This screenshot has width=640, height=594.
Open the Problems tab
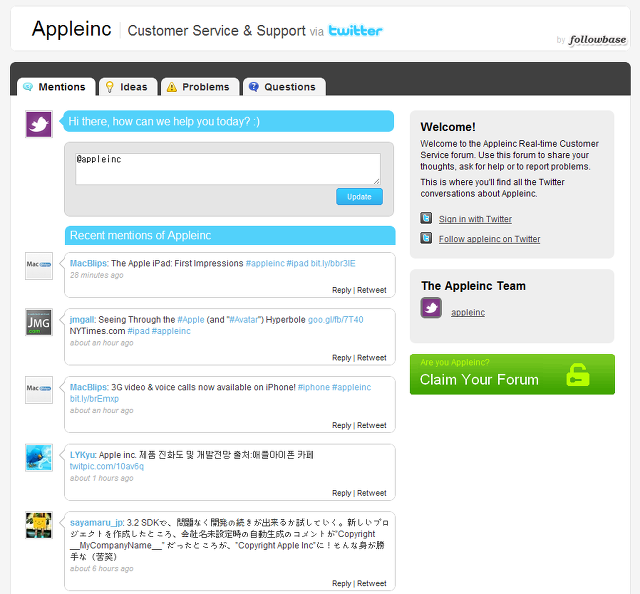coord(200,87)
